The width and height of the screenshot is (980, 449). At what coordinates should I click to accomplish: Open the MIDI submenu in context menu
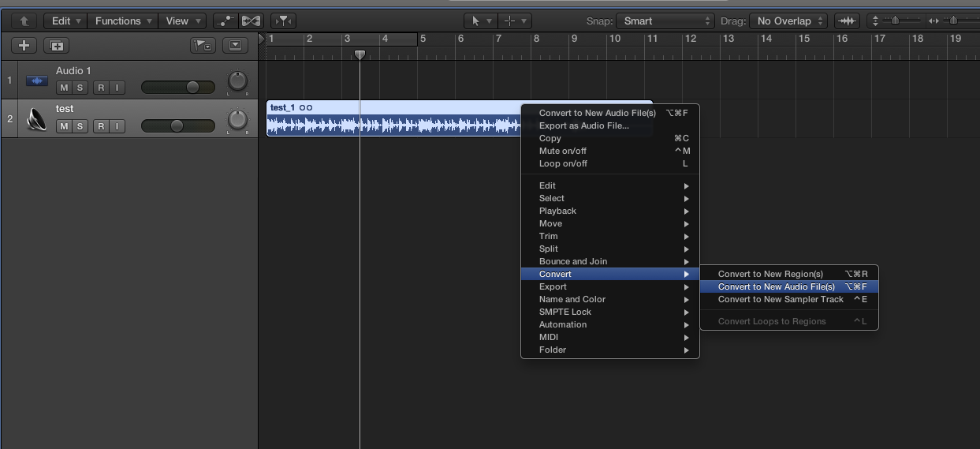610,338
